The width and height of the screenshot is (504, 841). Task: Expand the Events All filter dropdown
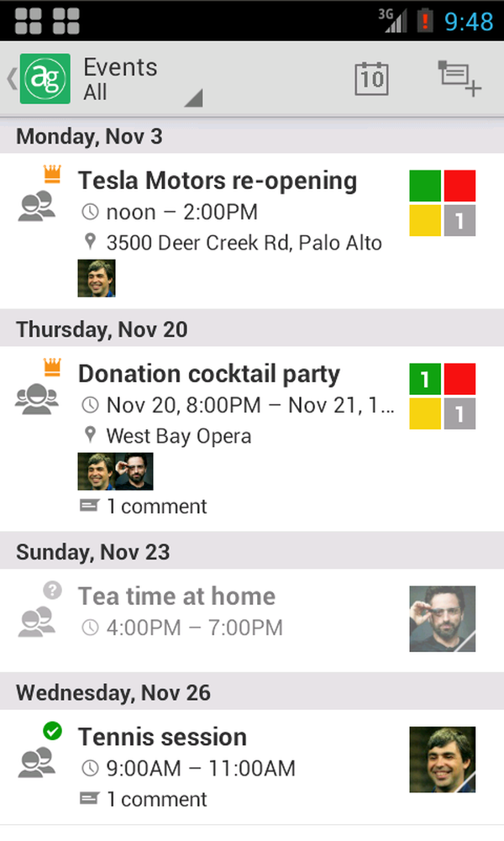[192, 98]
